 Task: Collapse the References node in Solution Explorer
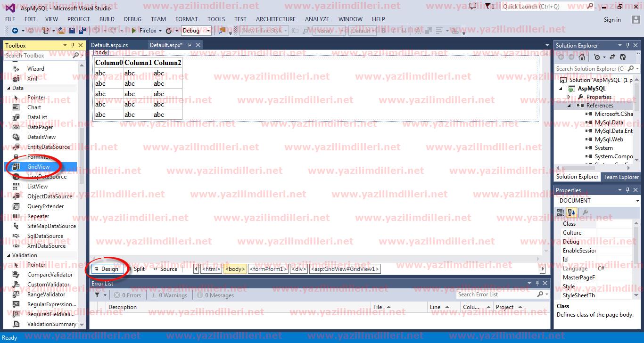click(x=569, y=106)
